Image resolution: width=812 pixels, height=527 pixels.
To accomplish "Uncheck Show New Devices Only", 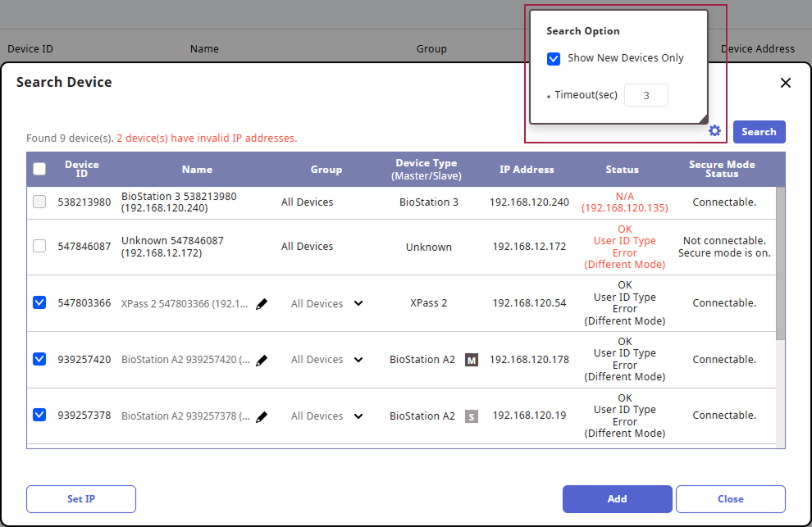I will pyautogui.click(x=554, y=59).
